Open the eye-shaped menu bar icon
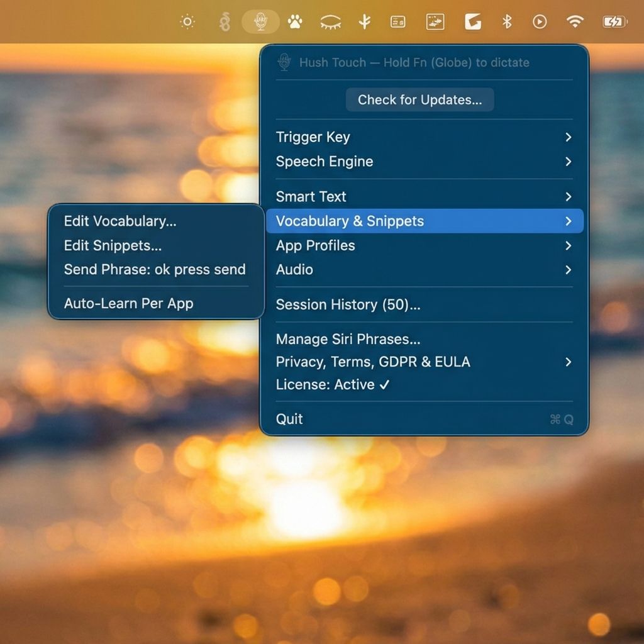644x644 pixels. coord(330,21)
